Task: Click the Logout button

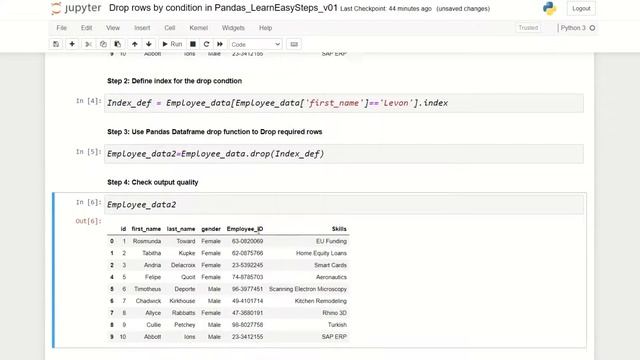Action: click(x=581, y=8)
